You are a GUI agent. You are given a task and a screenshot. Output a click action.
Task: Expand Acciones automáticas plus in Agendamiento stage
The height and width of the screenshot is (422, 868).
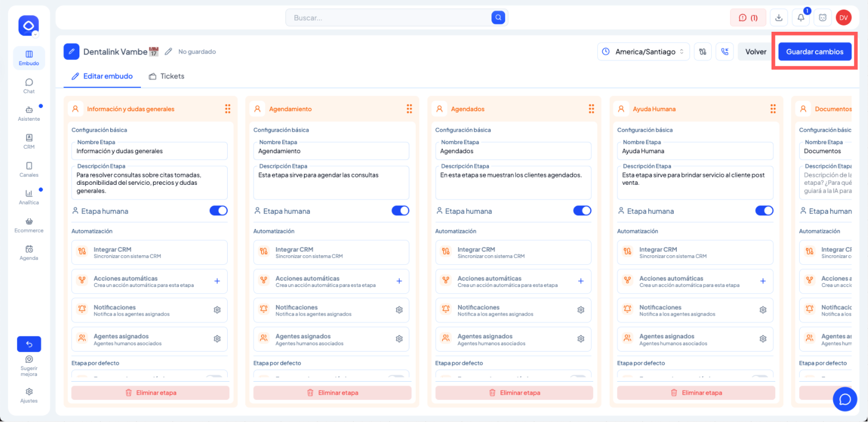tap(399, 281)
